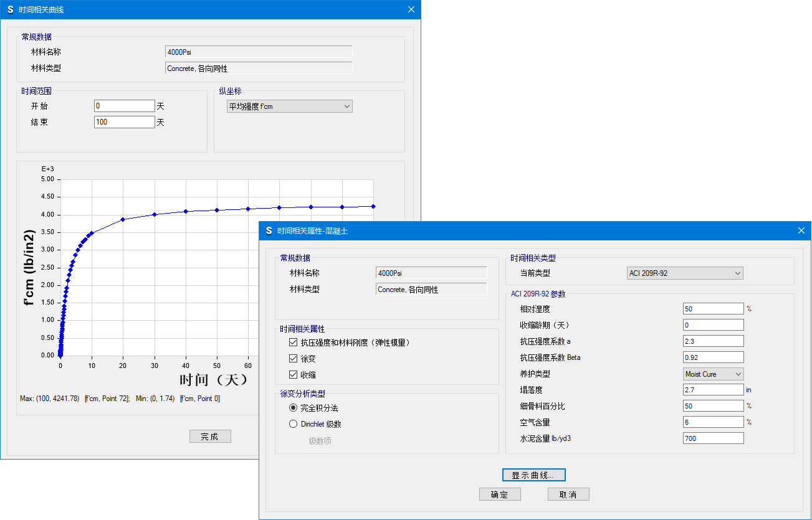
Task: Disable the 收缩 checkbox
Action: point(294,375)
